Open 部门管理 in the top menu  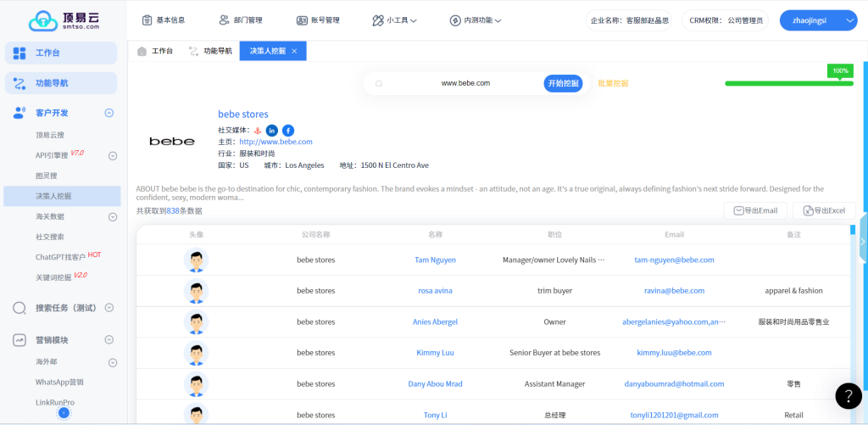tap(241, 20)
